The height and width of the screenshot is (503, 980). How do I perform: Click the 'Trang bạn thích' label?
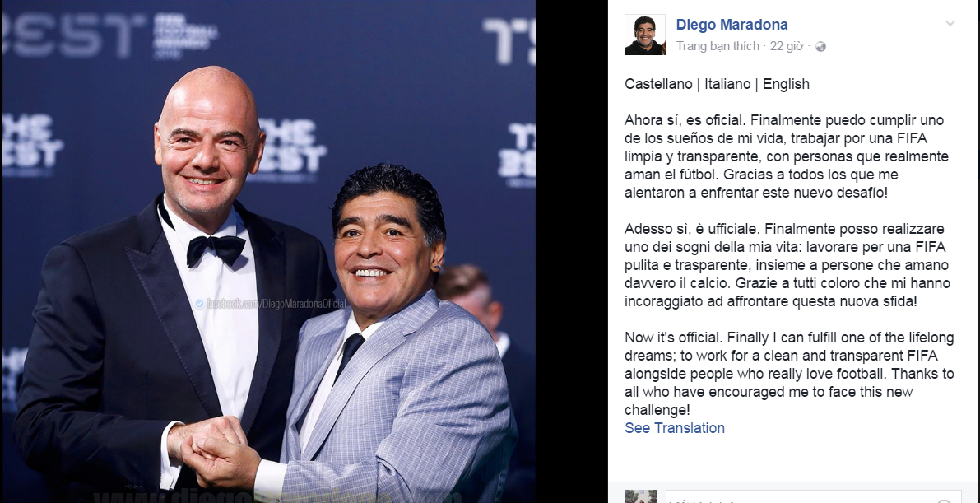tap(718, 46)
